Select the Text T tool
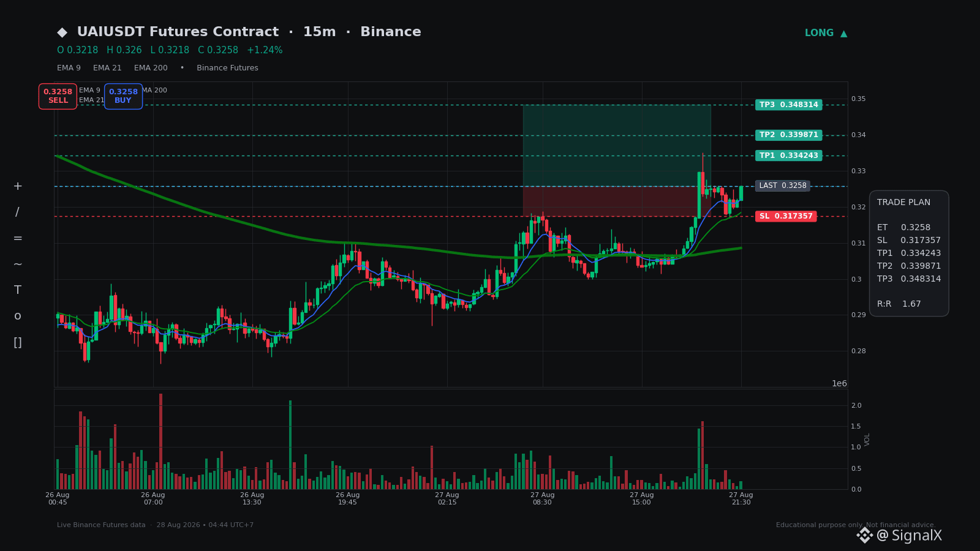This screenshot has width=980, height=551. pyautogui.click(x=18, y=290)
